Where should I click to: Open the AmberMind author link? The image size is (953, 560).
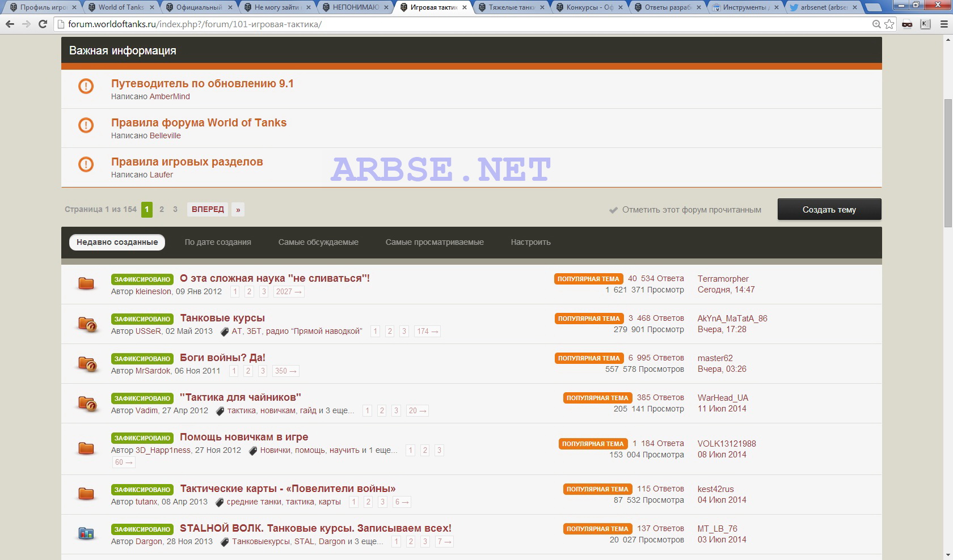pyautogui.click(x=170, y=96)
